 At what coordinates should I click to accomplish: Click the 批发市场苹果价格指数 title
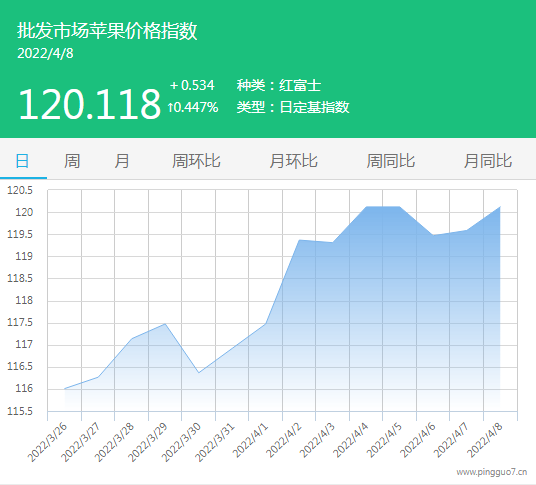click(107, 31)
